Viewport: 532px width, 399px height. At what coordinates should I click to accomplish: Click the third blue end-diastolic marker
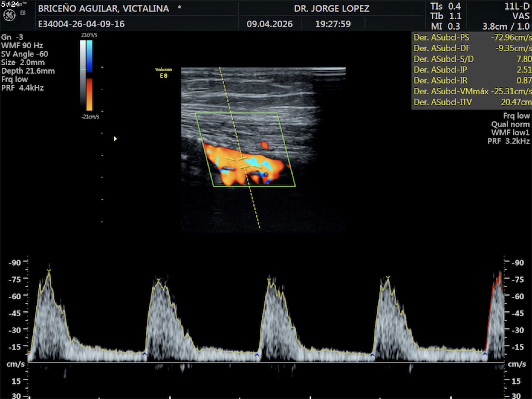372,355
